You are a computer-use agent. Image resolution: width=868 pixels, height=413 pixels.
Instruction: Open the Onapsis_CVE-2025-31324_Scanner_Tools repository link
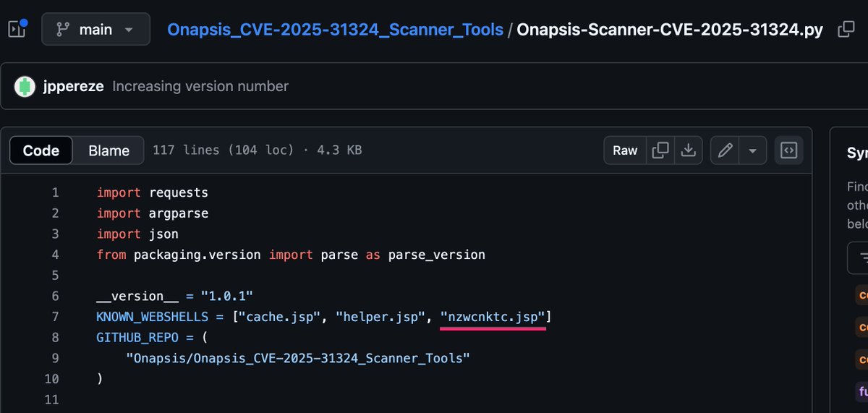336,30
